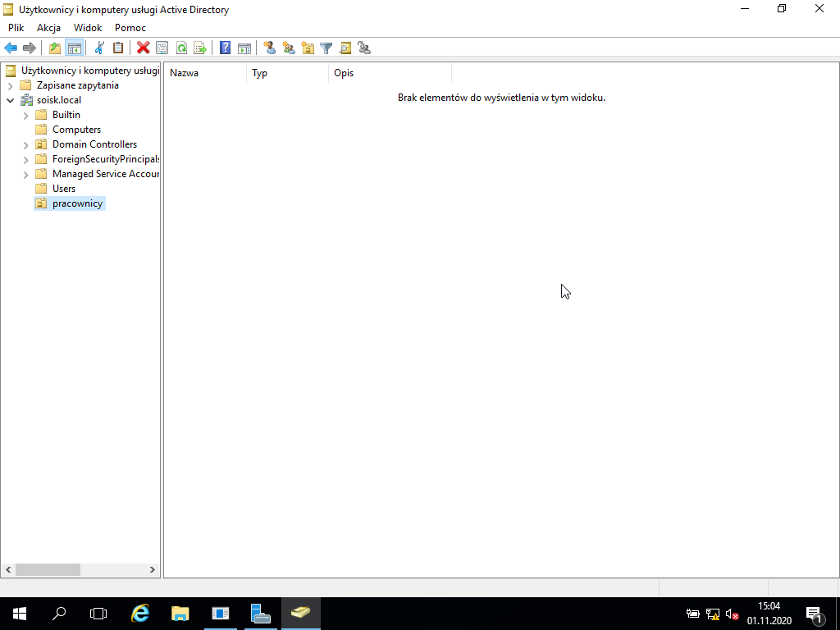This screenshot has height=630, width=840.
Task: Expand the Domain Controllers node
Action: coord(25,144)
